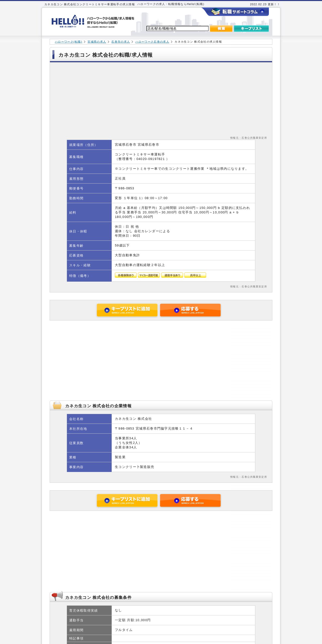Click the 年間休日:90日 text
The image size is (322, 644).
click(128, 236)
